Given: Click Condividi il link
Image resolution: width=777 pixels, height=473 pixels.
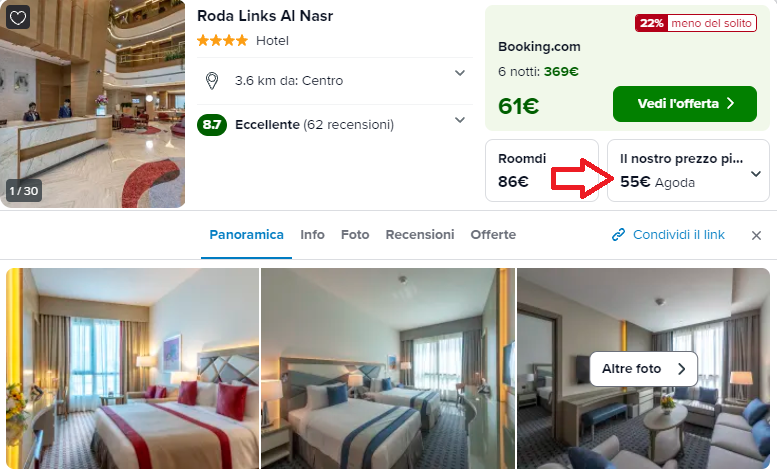Looking at the screenshot, I should click(678, 235).
